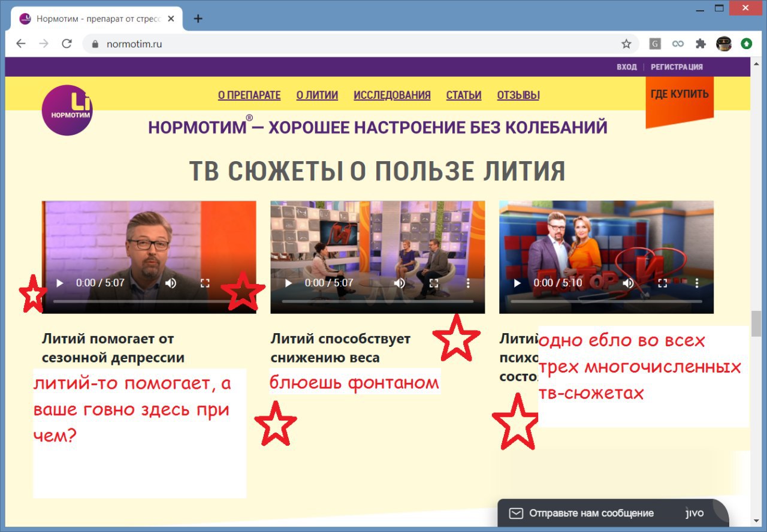Click the page vertical scrollbar thumb
767x532 pixels.
tap(756, 324)
